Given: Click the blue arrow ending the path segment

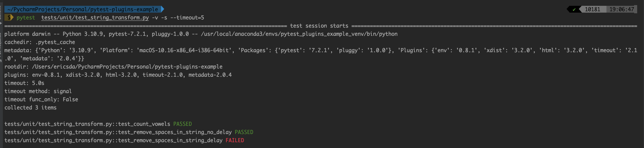Looking at the screenshot, I should (162, 9).
